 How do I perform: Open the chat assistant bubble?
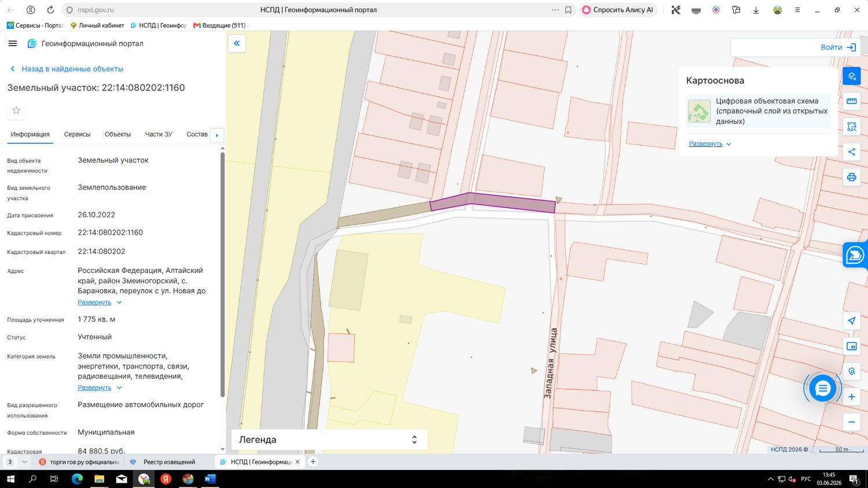pos(822,389)
